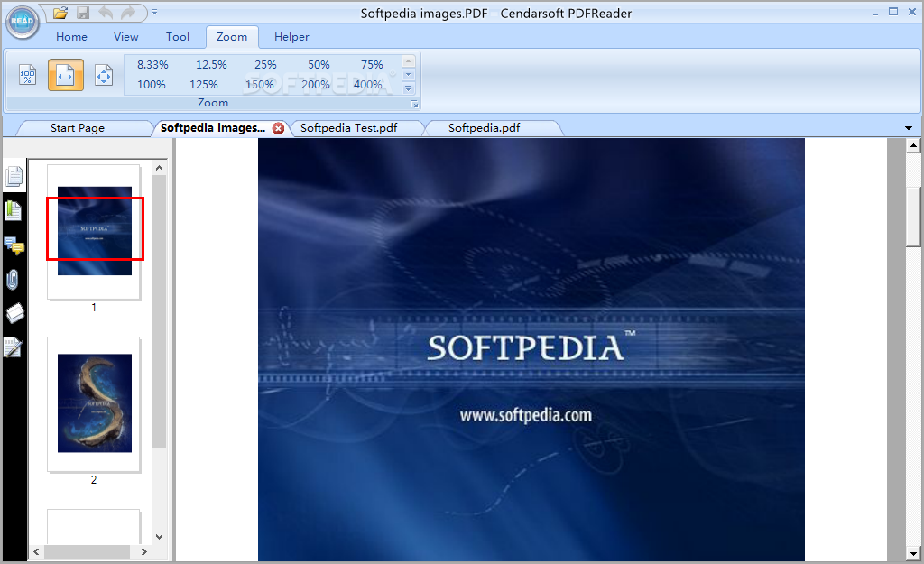Toggle the highlighted fit width zoom icon
Image resolution: width=924 pixels, height=564 pixels.
[65, 75]
